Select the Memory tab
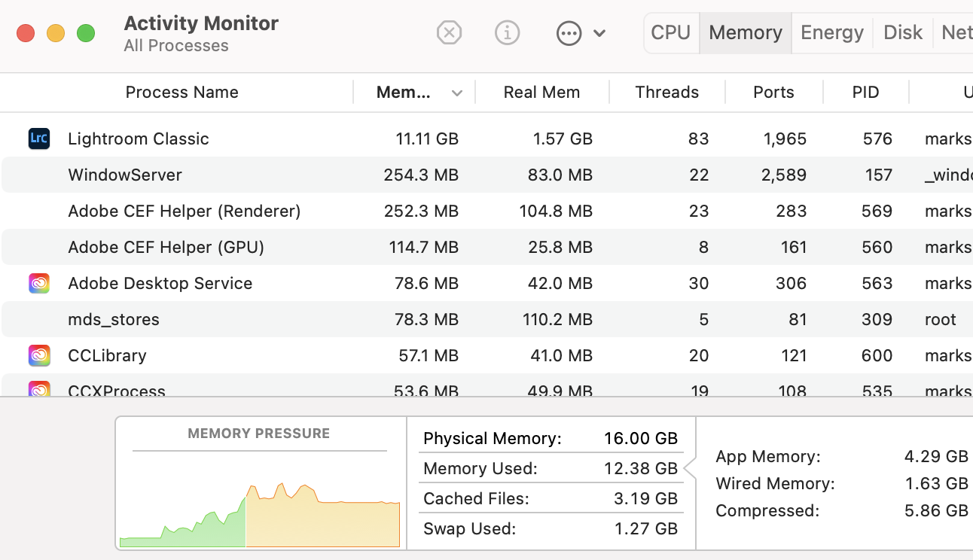The height and width of the screenshot is (560, 973). tap(746, 33)
